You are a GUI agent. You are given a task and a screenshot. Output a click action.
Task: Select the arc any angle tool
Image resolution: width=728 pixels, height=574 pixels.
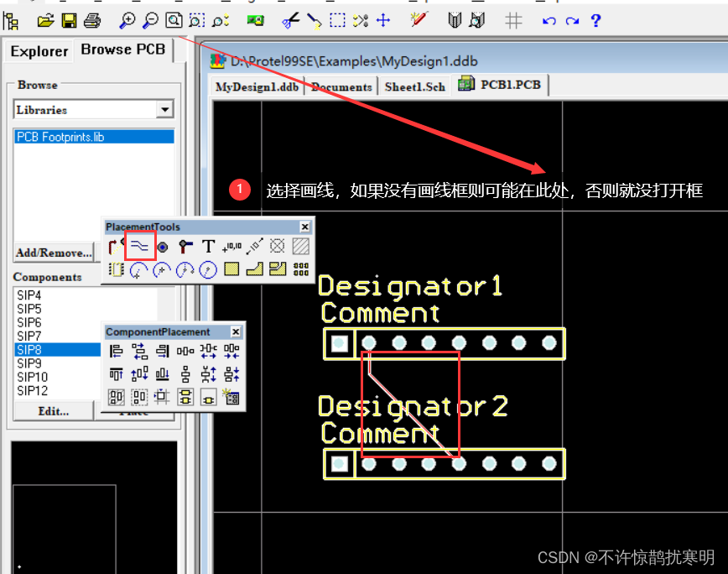[x=185, y=270]
